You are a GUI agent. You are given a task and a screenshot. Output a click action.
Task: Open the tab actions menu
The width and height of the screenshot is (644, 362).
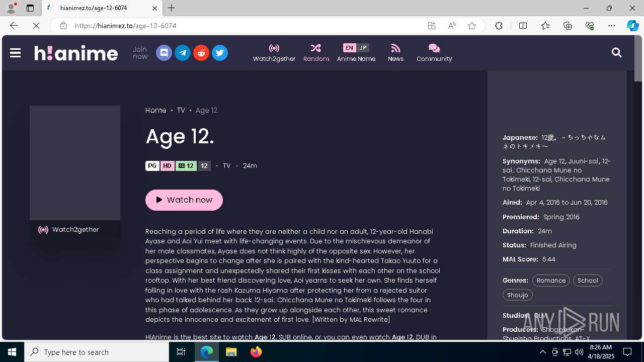click(30, 8)
